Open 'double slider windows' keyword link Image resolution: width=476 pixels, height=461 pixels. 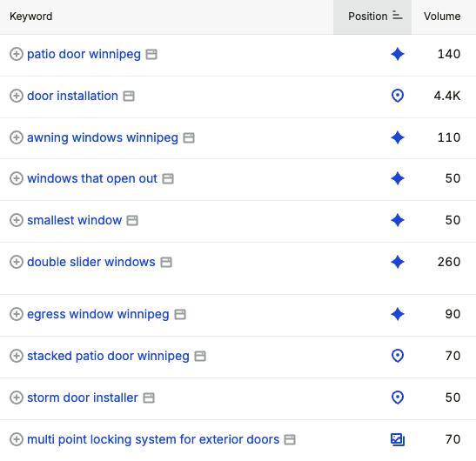tap(91, 262)
